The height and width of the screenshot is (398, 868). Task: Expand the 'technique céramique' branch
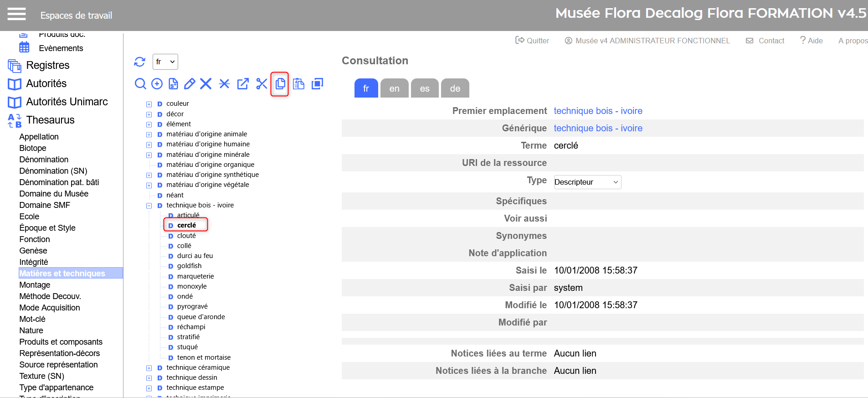(x=149, y=368)
